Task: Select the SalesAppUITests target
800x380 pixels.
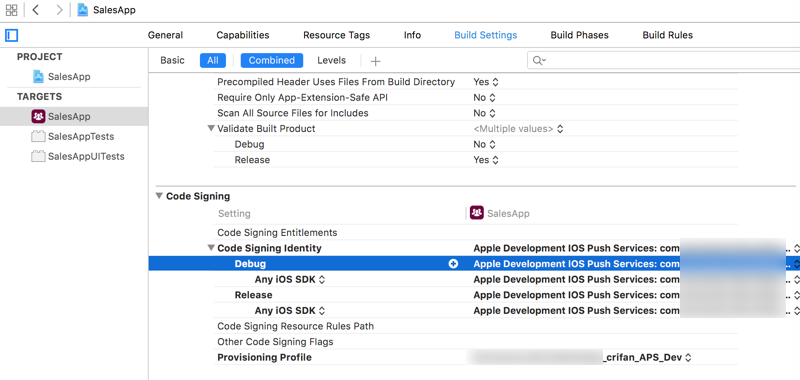Action: point(78,157)
